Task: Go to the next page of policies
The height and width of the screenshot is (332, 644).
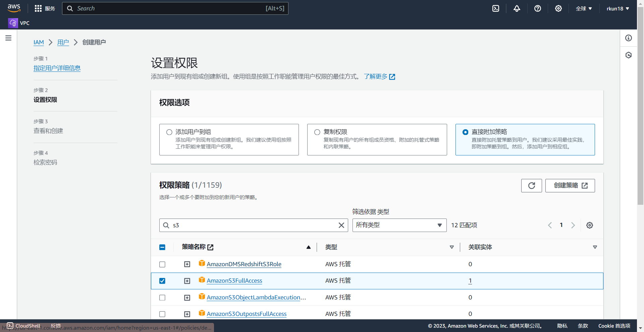Action: tap(573, 225)
